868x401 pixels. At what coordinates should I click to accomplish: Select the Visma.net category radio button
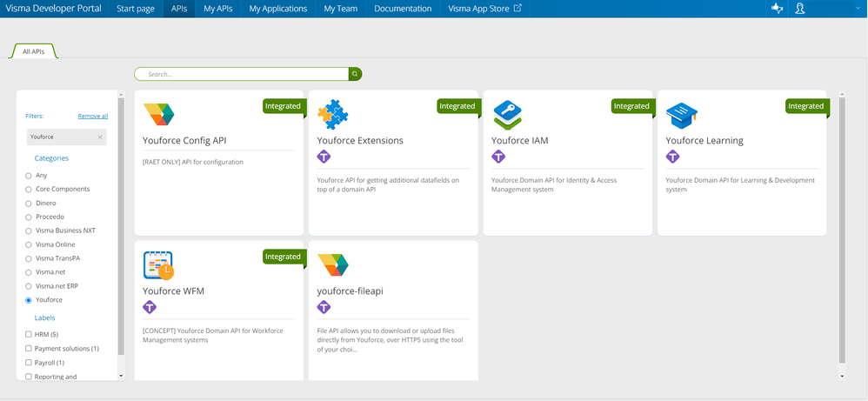pyautogui.click(x=28, y=272)
